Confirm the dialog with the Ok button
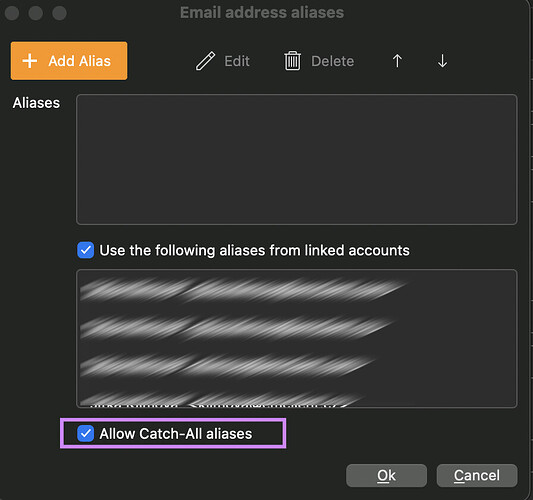 click(386, 475)
